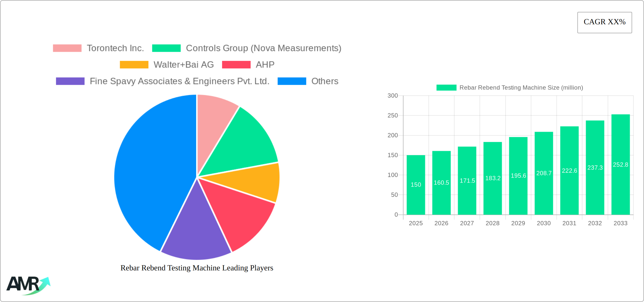Select the 2033 bar labeled 252.8
644x302 pixels.
pyautogui.click(x=620, y=165)
